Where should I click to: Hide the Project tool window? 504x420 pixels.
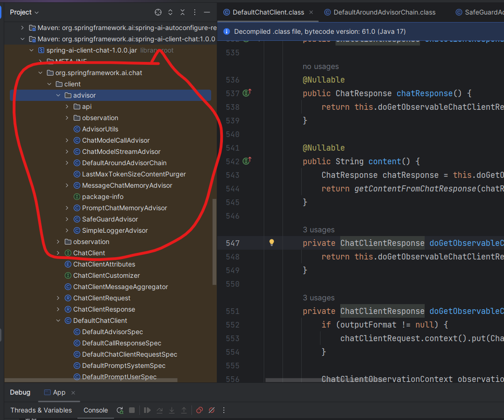207,12
